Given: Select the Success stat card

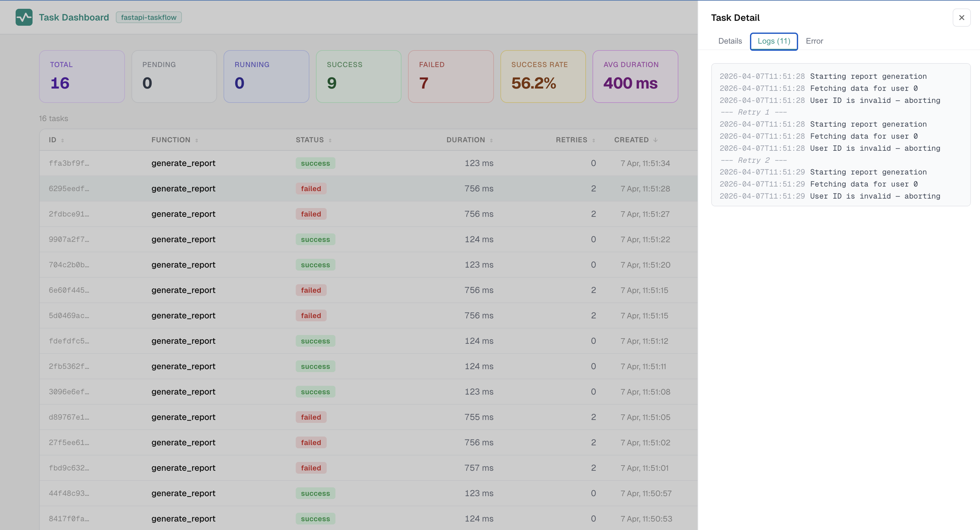Looking at the screenshot, I should (x=358, y=76).
